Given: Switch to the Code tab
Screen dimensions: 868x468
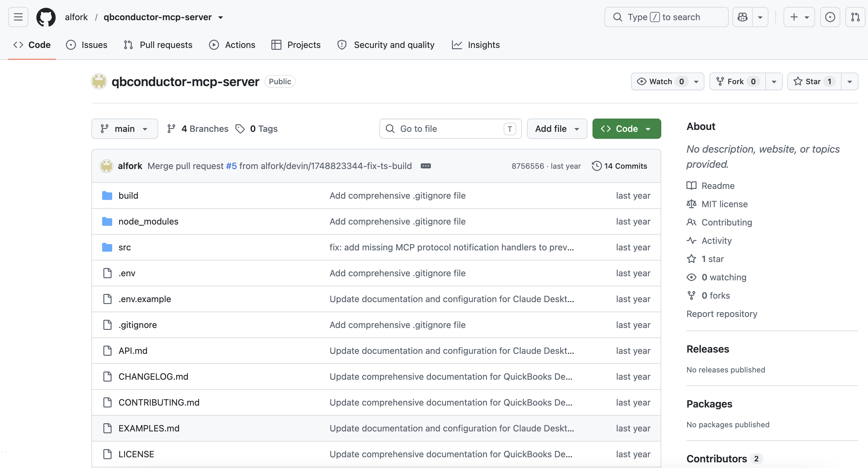Looking at the screenshot, I should click(x=32, y=45).
